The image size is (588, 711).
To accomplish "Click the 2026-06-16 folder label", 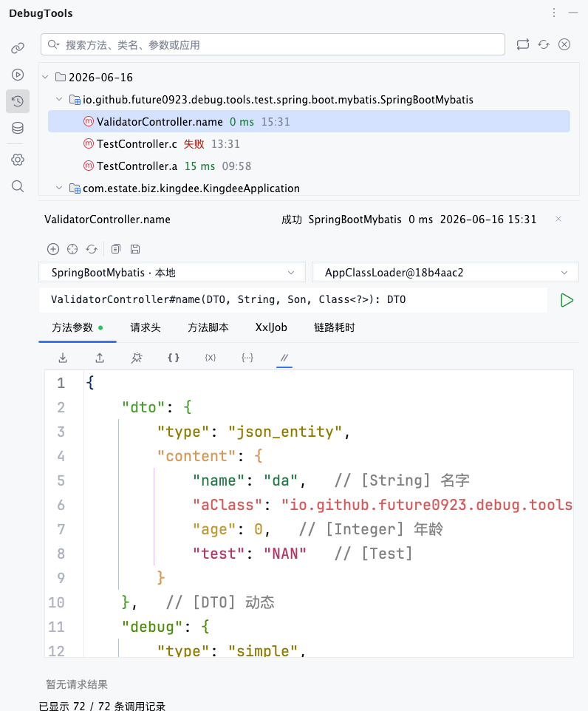I will [100, 78].
